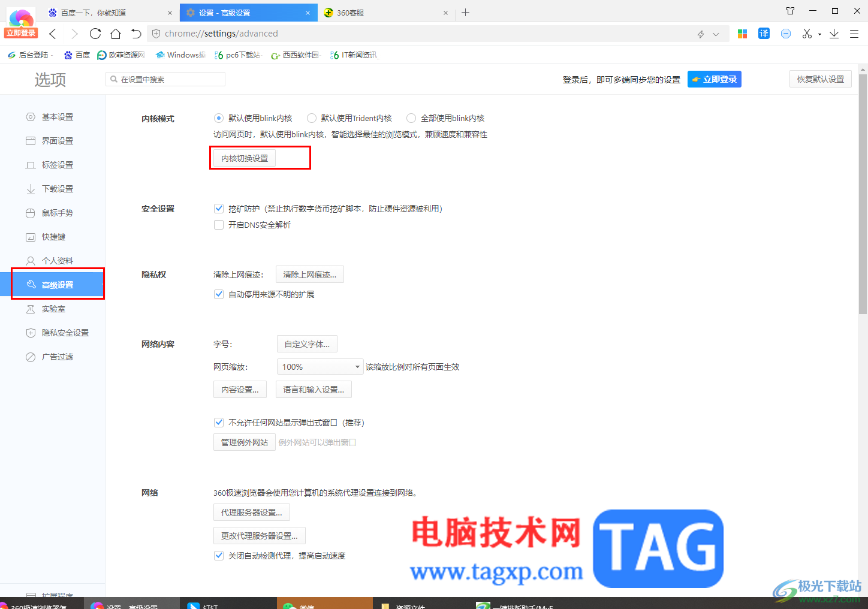868x609 pixels.
Task: Open 代理服务器设置... button
Action: pyautogui.click(x=252, y=512)
